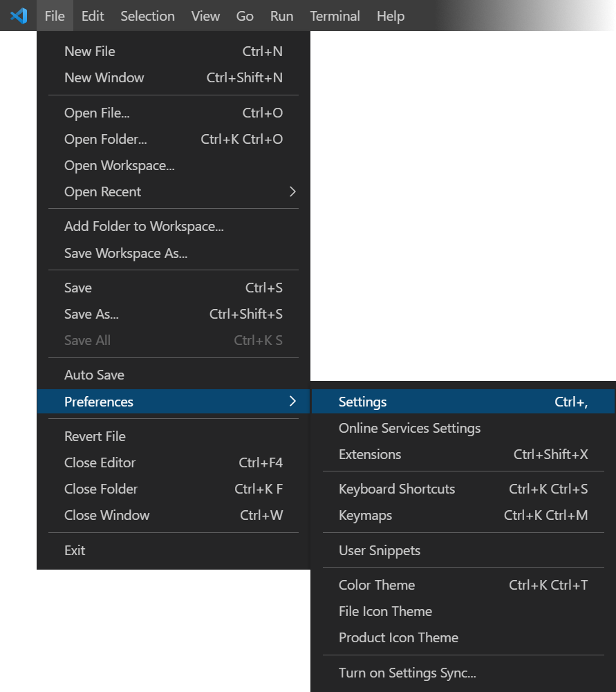The height and width of the screenshot is (692, 616).
Task: Expand the Preferences submenu chevron
Action: [292, 402]
